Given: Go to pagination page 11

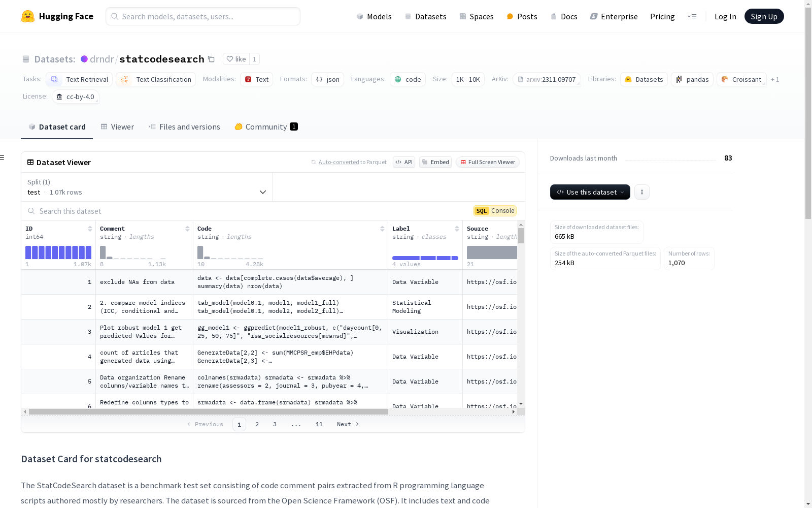Looking at the screenshot, I should click(319, 424).
